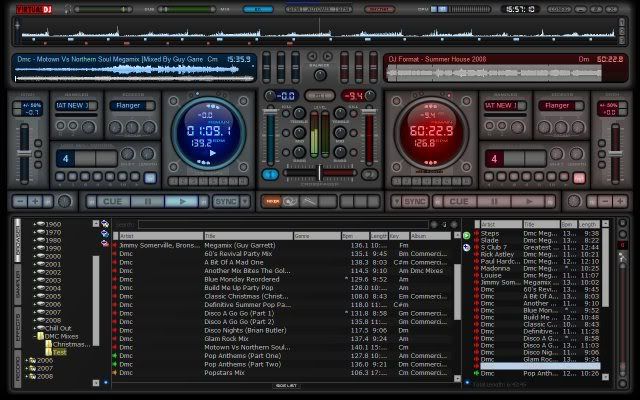Expand the 1990 folder in browser tree
This screenshot has width=640, height=400.
click(x=35, y=248)
